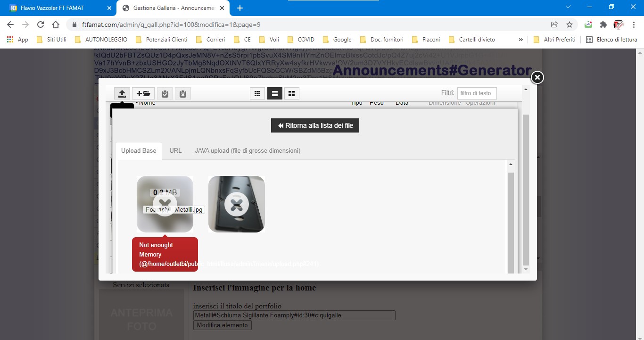Screen dimensions: 644x340
Task: Remove the second uploaded image thumbnail
Action: pyautogui.click(x=236, y=204)
